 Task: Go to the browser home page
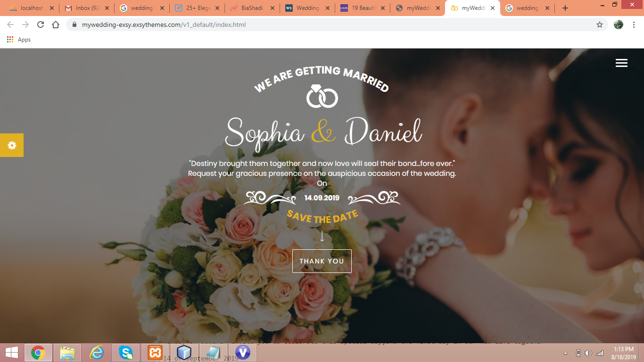[x=56, y=25]
